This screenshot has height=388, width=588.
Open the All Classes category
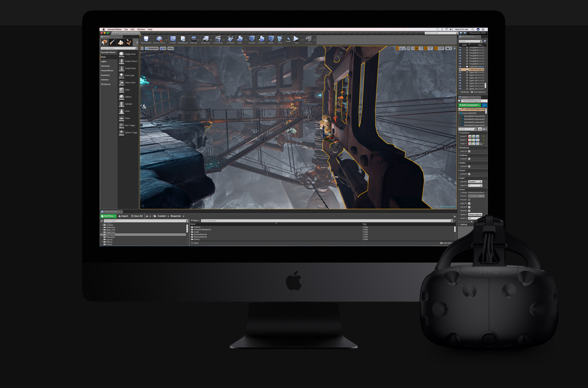(106, 84)
